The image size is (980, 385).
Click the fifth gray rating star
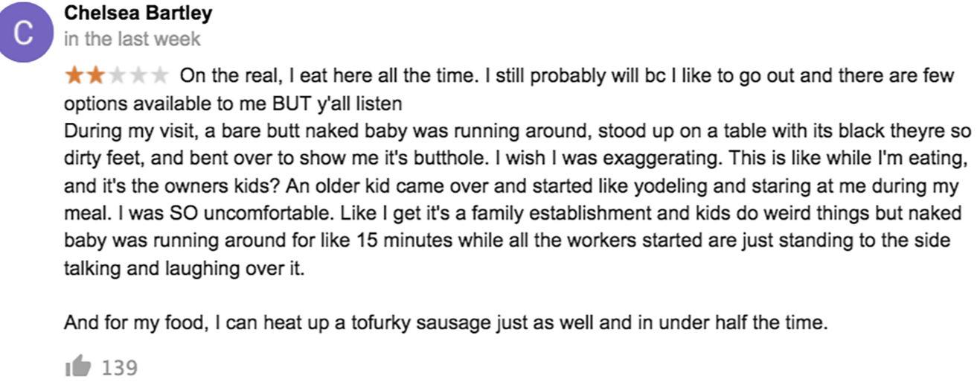coord(161,75)
